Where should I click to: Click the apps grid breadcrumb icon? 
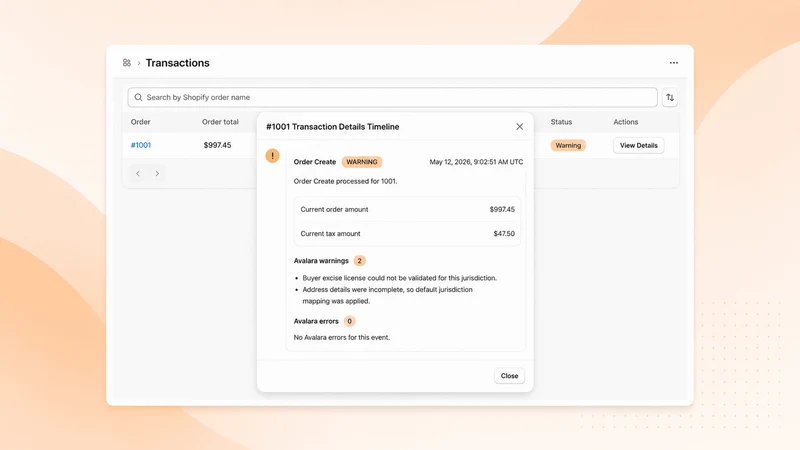point(127,63)
